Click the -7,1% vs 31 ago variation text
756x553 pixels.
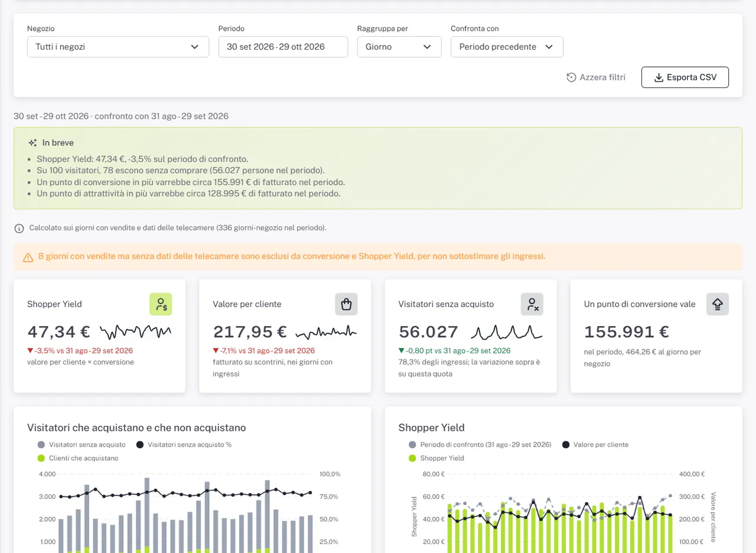(264, 350)
